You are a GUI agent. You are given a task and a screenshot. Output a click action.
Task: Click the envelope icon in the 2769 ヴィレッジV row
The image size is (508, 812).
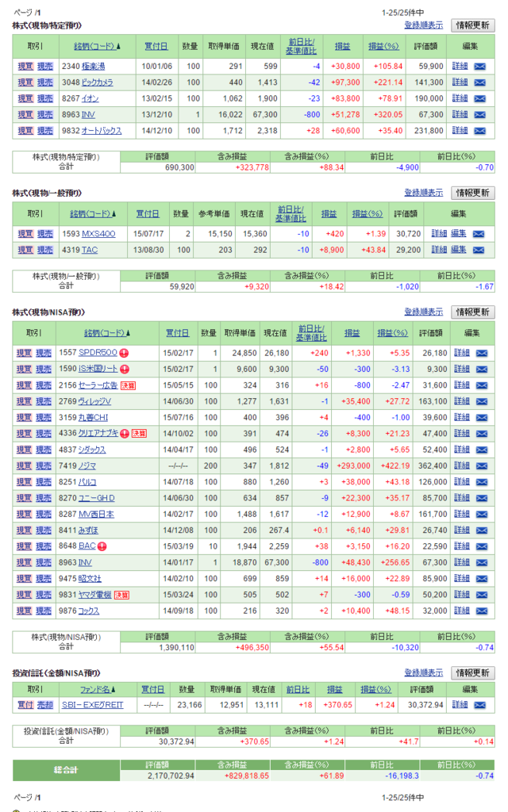pyautogui.click(x=482, y=401)
